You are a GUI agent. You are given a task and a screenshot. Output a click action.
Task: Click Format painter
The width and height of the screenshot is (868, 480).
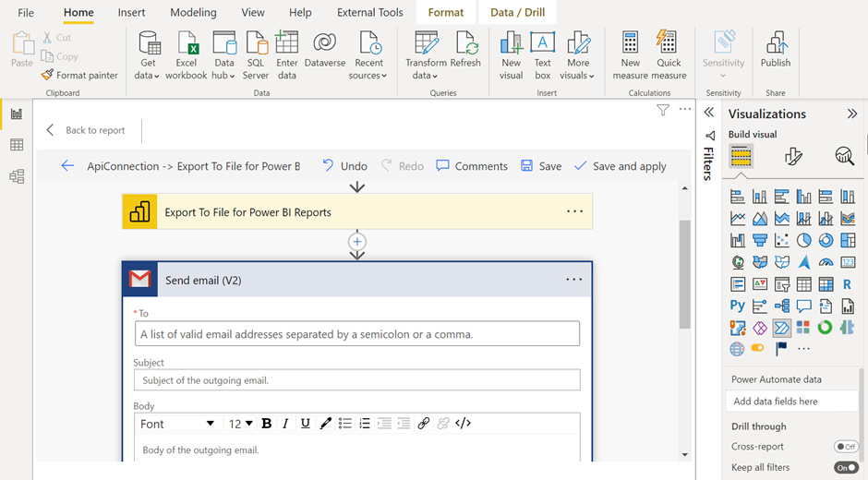(x=80, y=75)
